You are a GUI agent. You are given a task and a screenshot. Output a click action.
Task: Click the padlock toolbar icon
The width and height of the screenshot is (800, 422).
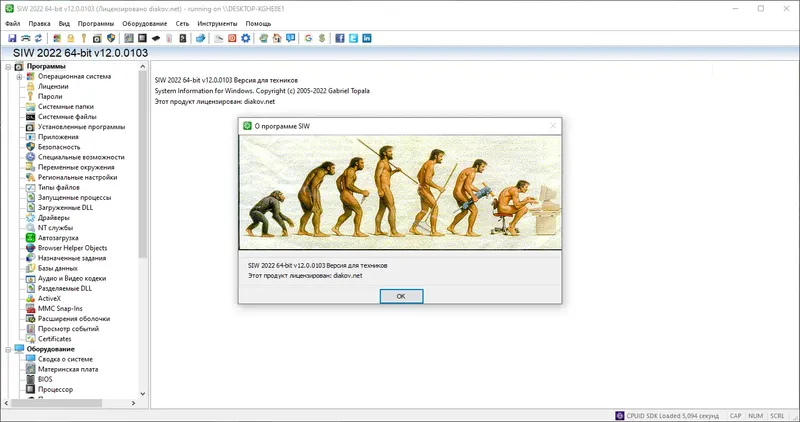[x=70, y=38]
